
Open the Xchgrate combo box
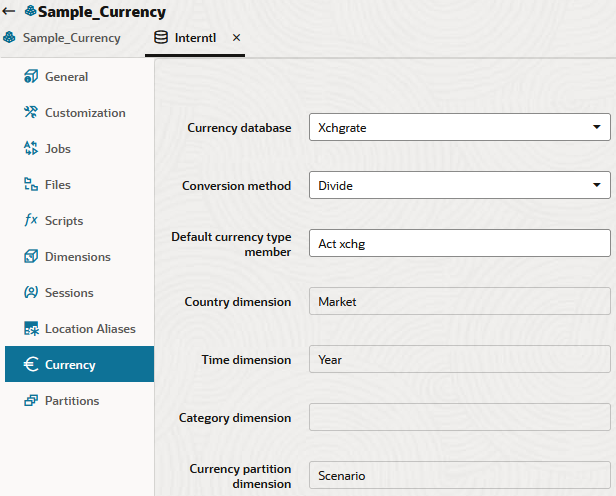tap(460, 127)
